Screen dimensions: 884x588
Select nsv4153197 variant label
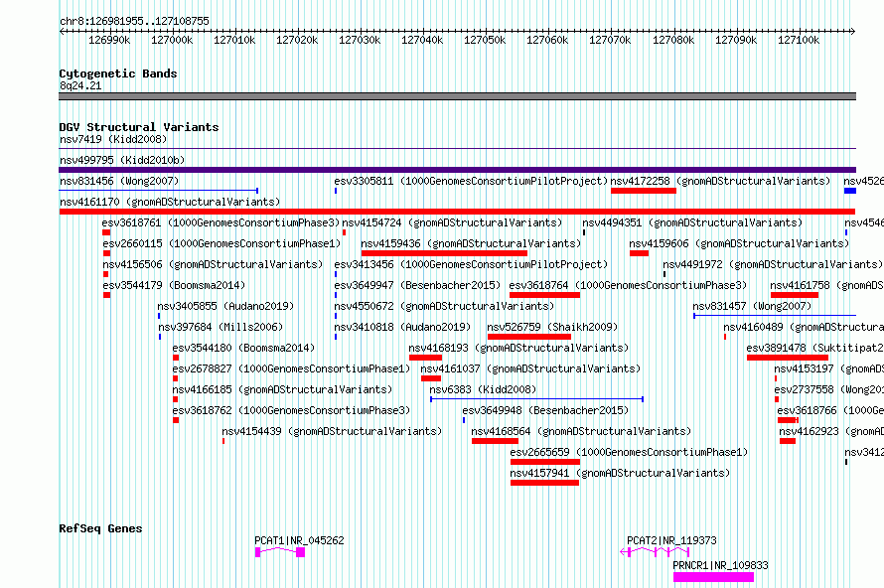[x=828, y=368]
